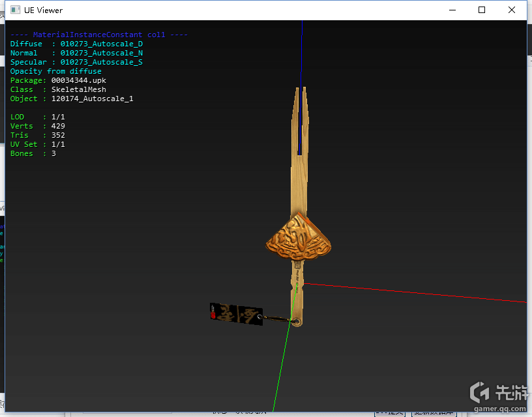Click the SkeletalMesh class label
This screenshot has height=417, width=532.
(x=78, y=90)
